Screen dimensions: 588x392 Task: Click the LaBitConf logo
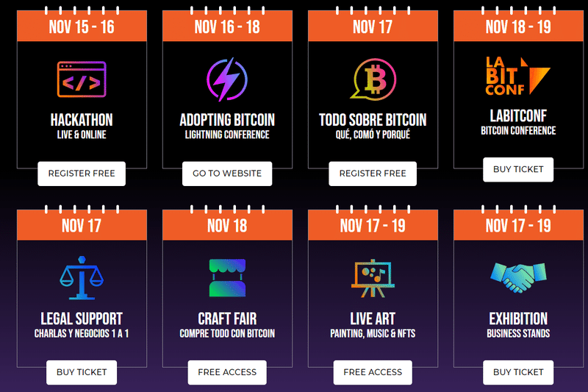tap(518, 76)
